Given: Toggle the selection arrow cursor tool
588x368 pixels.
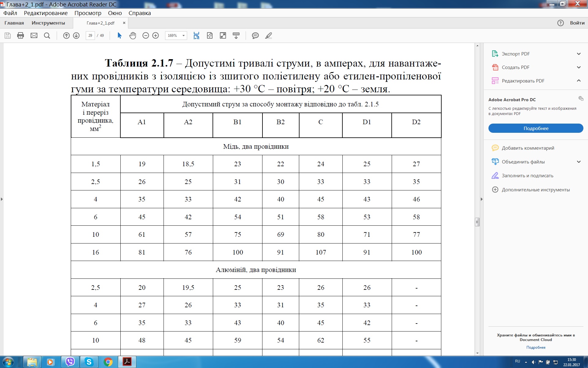Looking at the screenshot, I should (x=119, y=36).
